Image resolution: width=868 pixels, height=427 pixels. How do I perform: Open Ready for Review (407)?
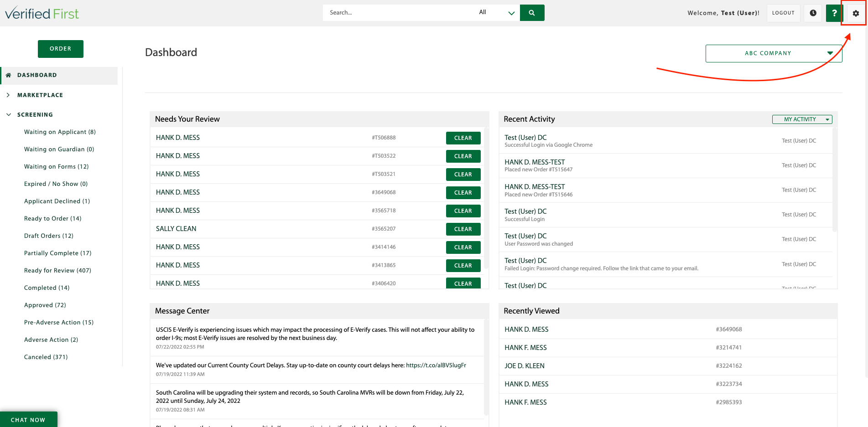point(57,271)
